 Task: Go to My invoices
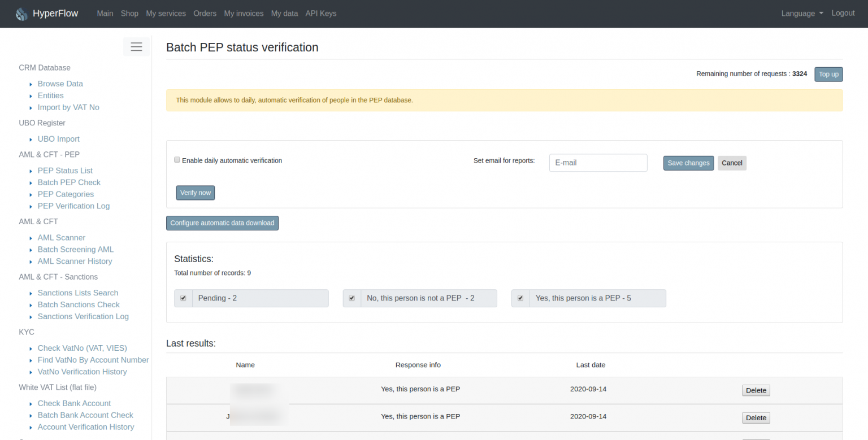click(x=244, y=13)
